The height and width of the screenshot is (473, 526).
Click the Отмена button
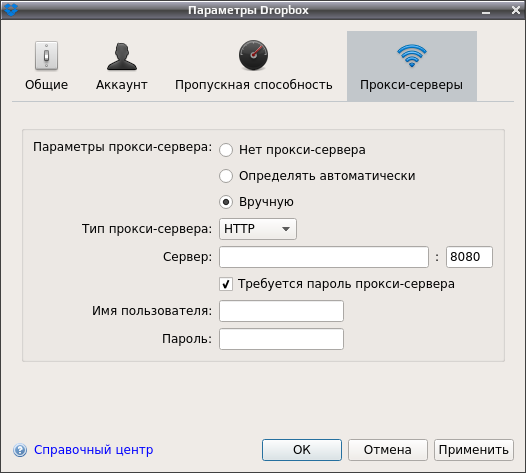[x=387, y=450]
